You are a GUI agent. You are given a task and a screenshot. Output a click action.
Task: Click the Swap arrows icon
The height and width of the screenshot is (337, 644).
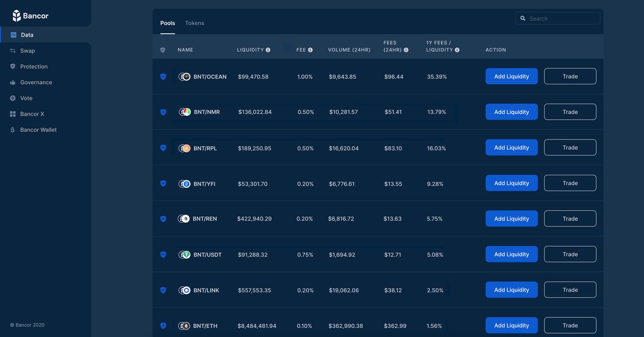[x=13, y=50]
